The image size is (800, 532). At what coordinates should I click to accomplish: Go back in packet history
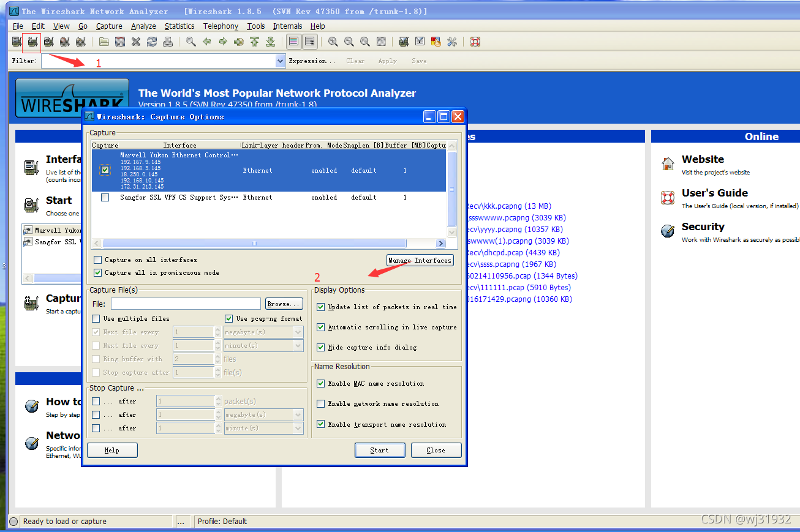[x=207, y=42]
